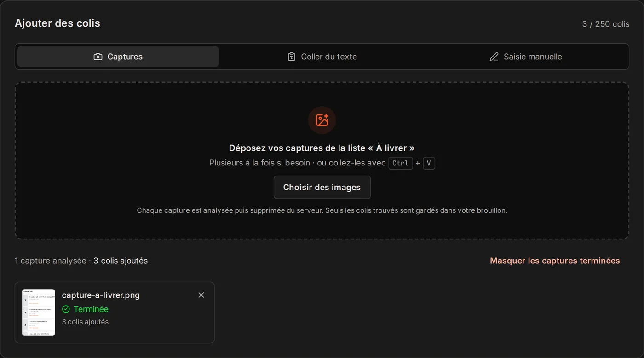Open the capture-a-livrer.png thumbnail preview

[39, 313]
